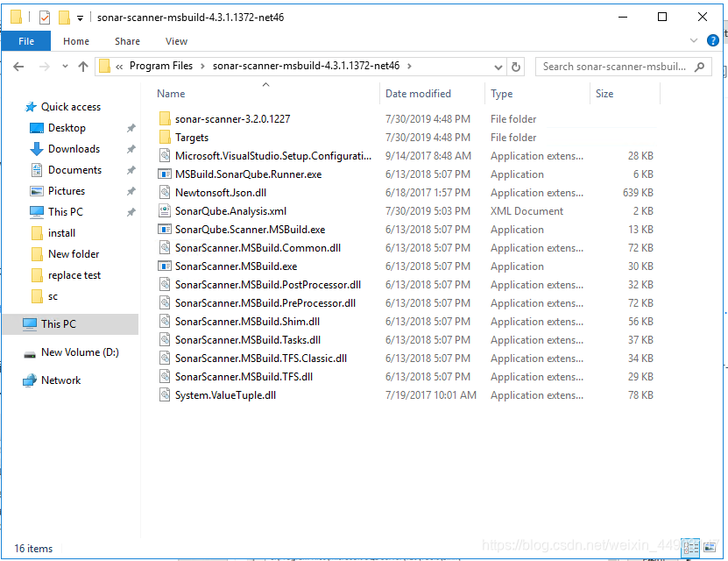
Task: Select the install folder in sidebar
Action: click(61, 233)
